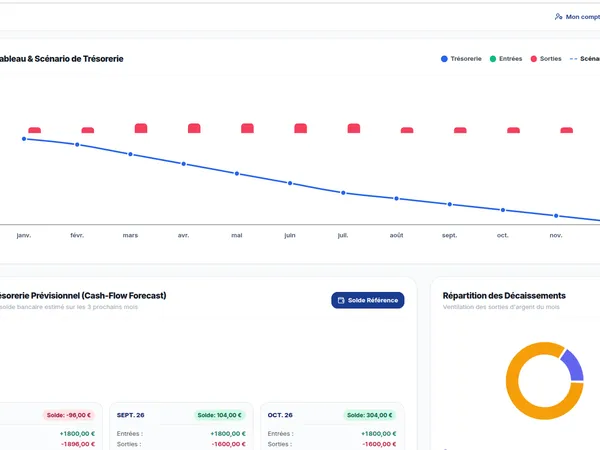The width and height of the screenshot is (600, 450).
Task: Click the Cash-Flow Forecast heading
Action: pyautogui.click(x=83, y=296)
